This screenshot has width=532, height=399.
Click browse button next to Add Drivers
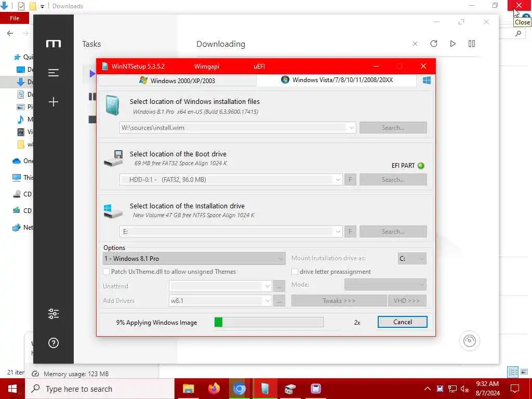(x=279, y=301)
